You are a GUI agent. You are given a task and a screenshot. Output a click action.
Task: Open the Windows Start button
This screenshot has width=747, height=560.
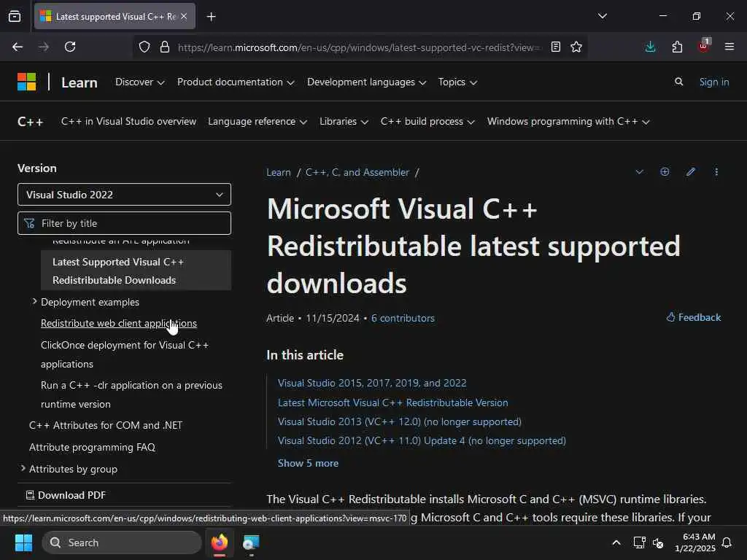tap(23, 542)
